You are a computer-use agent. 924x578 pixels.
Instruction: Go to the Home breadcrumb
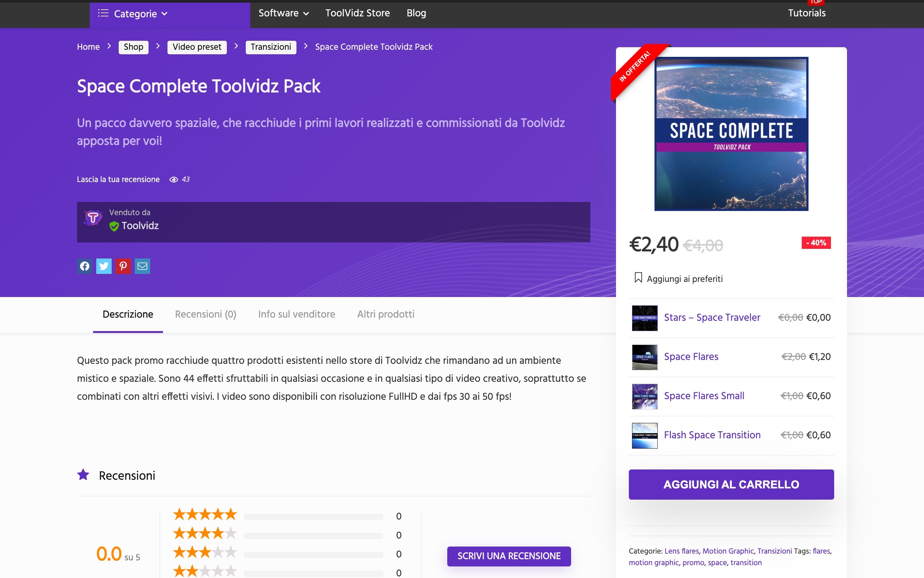click(x=88, y=47)
